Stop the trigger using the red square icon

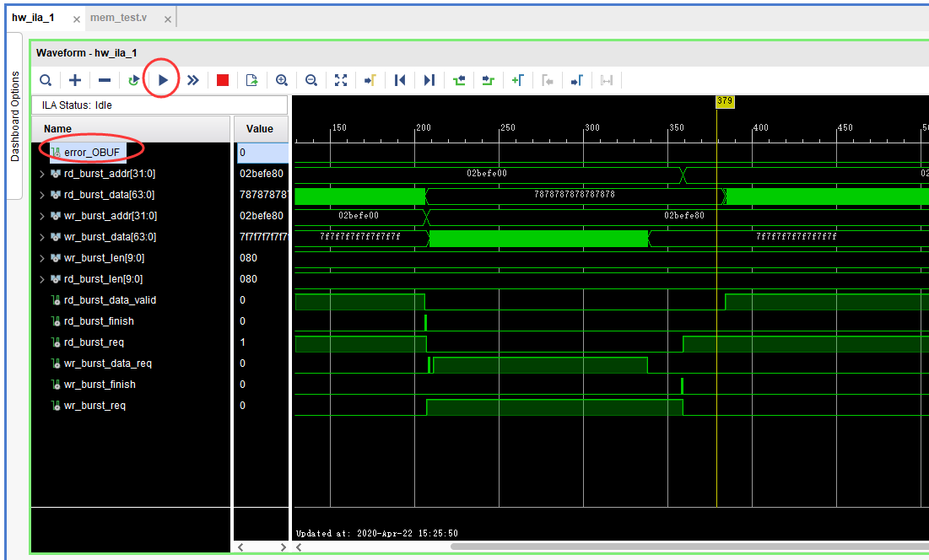[223, 80]
